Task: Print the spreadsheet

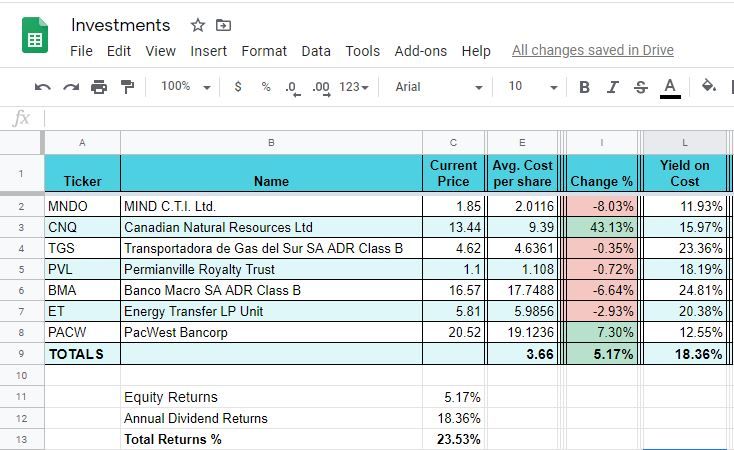Action: 99,87
